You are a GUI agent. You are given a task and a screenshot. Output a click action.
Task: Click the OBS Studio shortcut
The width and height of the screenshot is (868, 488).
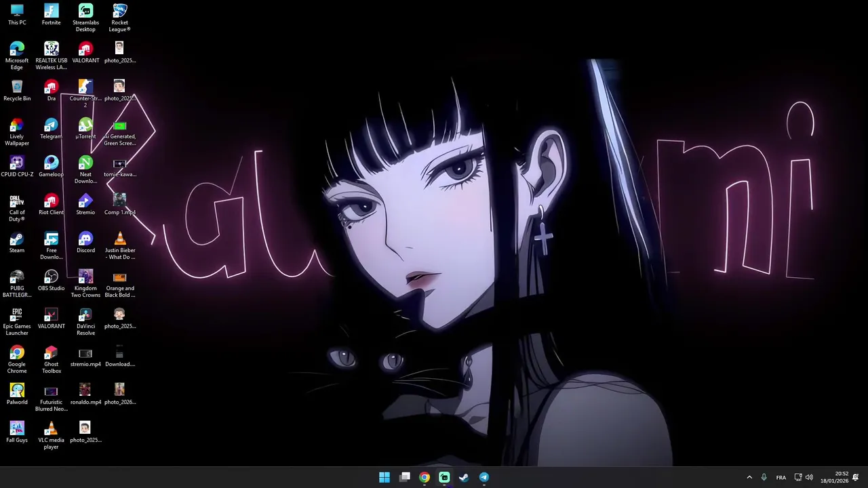pyautogui.click(x=51, y=281)
